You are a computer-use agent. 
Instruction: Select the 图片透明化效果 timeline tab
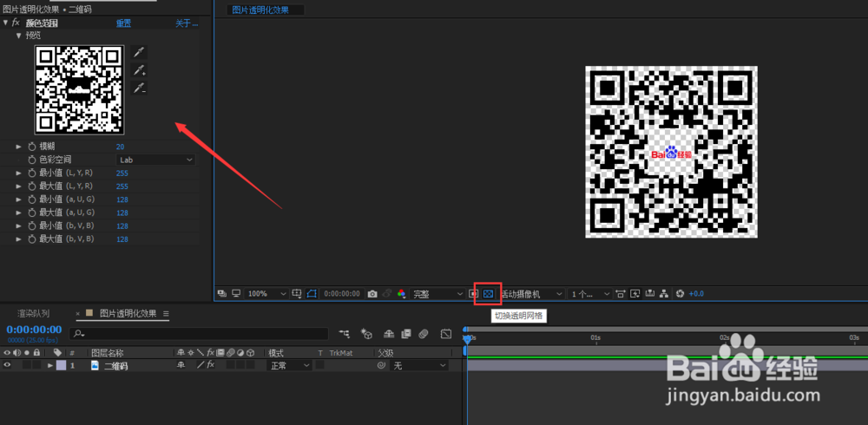point(128,313)
